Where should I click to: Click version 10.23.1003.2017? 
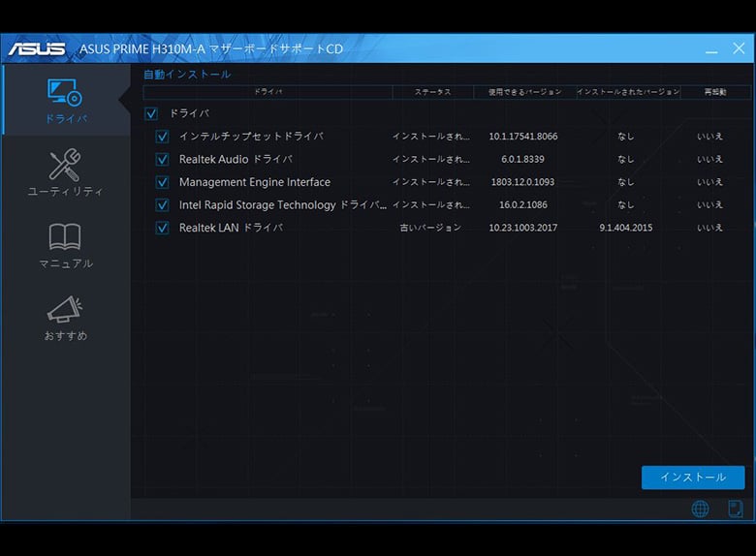pos(523,228)
